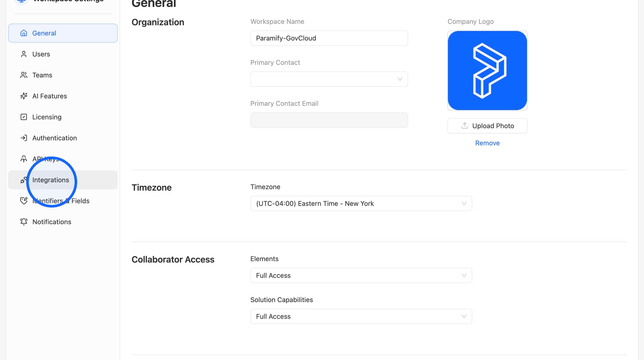Viewport: 644px width, 360px height.
Task: Open the Solution Capabilities access dropdown
Action: click(x=361, y=316)
